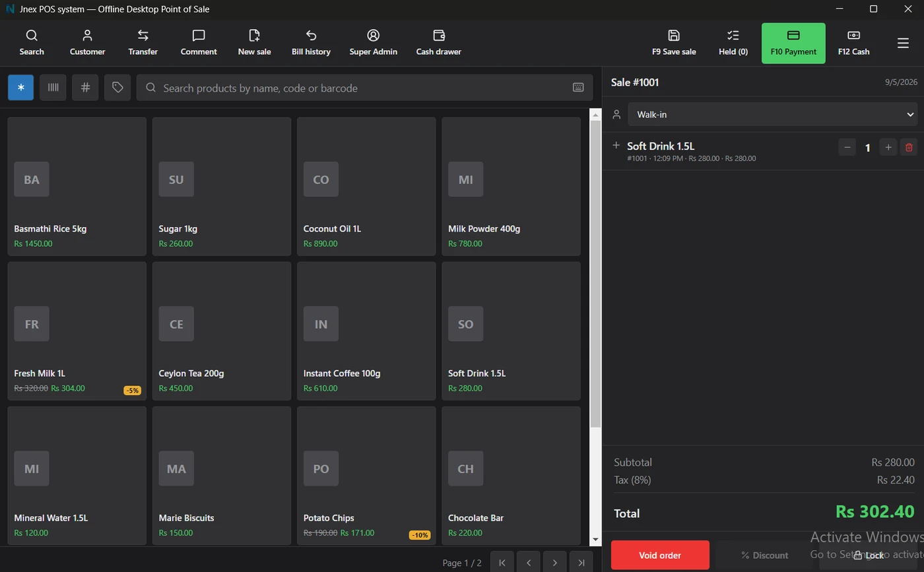Lock the POS screen
Viewport: 924px width, 572px height.
(869, 555)
